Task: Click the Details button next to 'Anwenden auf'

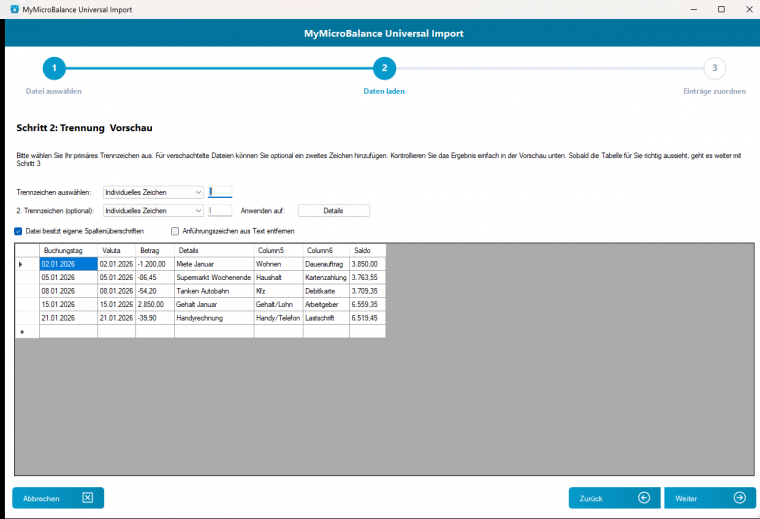Action: point(333,211)
